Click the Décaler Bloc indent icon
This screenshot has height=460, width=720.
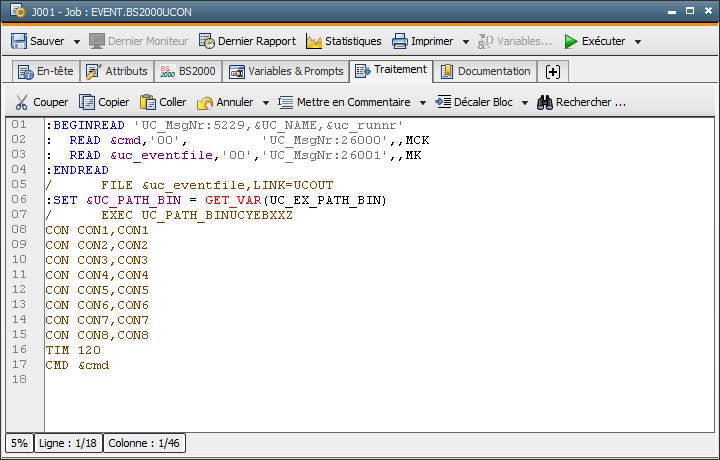(x=443, y=102)
